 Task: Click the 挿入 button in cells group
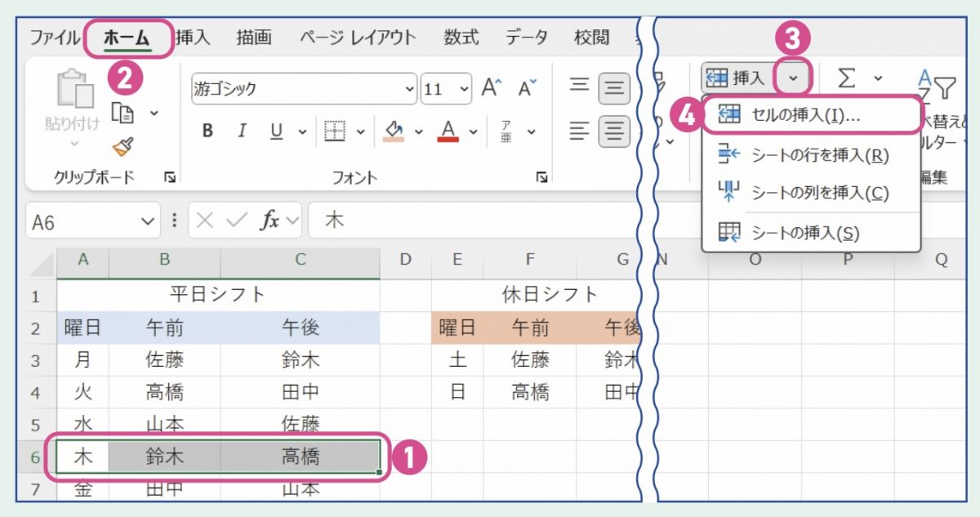(737, 78)
